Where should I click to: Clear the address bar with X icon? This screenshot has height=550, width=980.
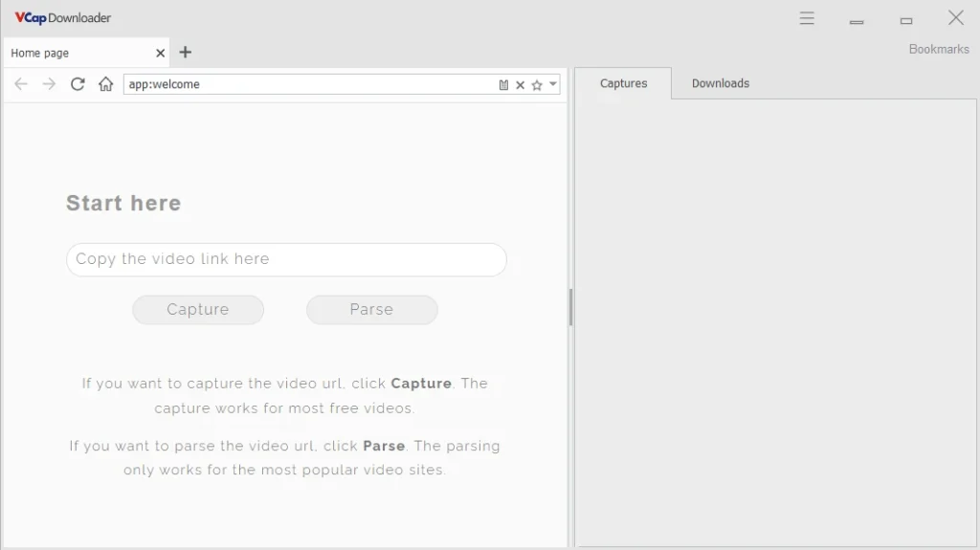[520, 85]
